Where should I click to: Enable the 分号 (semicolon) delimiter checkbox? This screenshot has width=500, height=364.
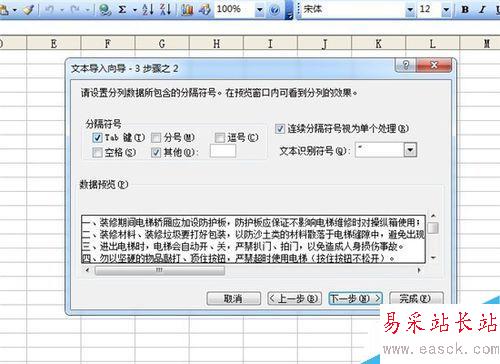point(156,137)
